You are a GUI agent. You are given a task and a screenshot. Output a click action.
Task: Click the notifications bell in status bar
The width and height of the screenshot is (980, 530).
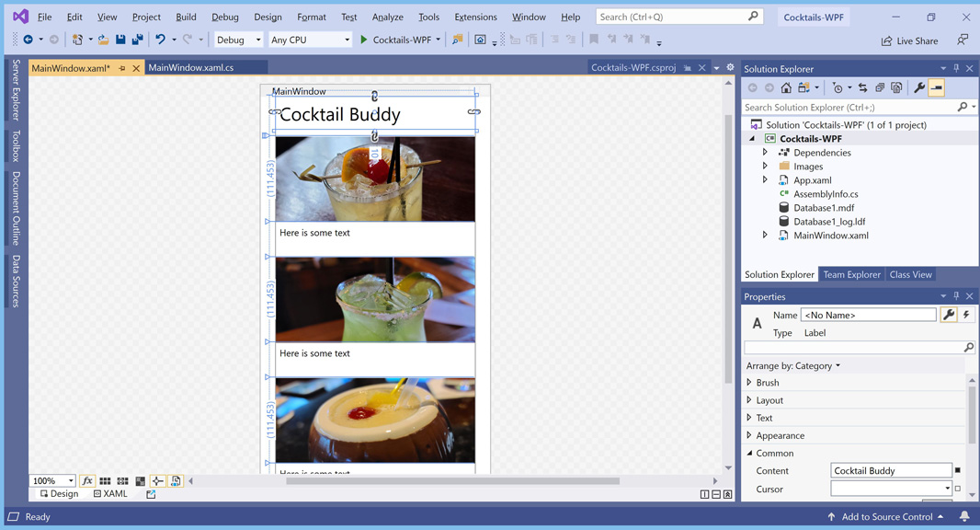(964, 517)
